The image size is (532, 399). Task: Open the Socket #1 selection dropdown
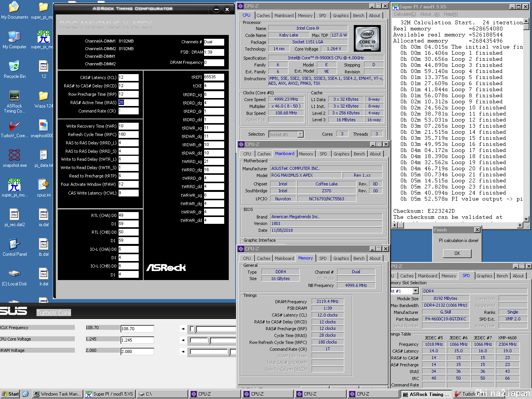pos(301,134)
